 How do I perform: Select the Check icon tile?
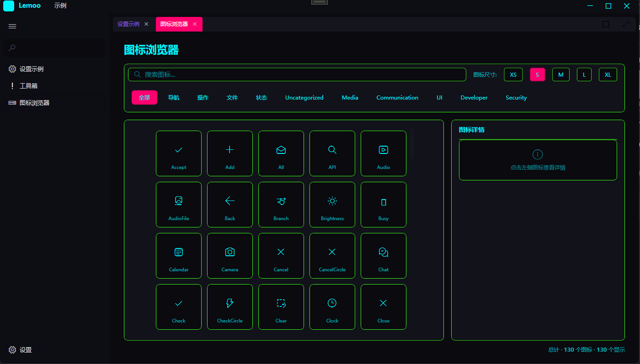(x=179, y=307)
